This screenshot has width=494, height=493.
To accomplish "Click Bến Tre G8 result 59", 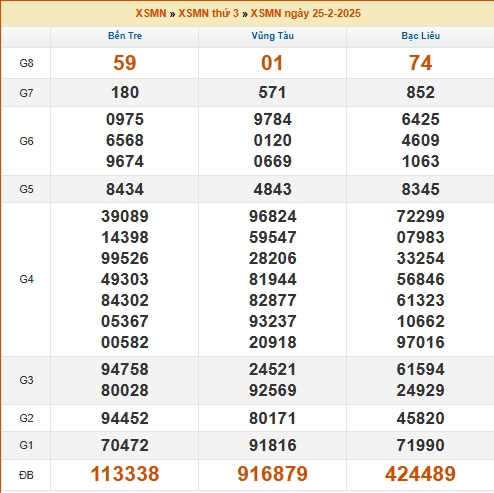I will pyautogui.click(x=125, y=63).
